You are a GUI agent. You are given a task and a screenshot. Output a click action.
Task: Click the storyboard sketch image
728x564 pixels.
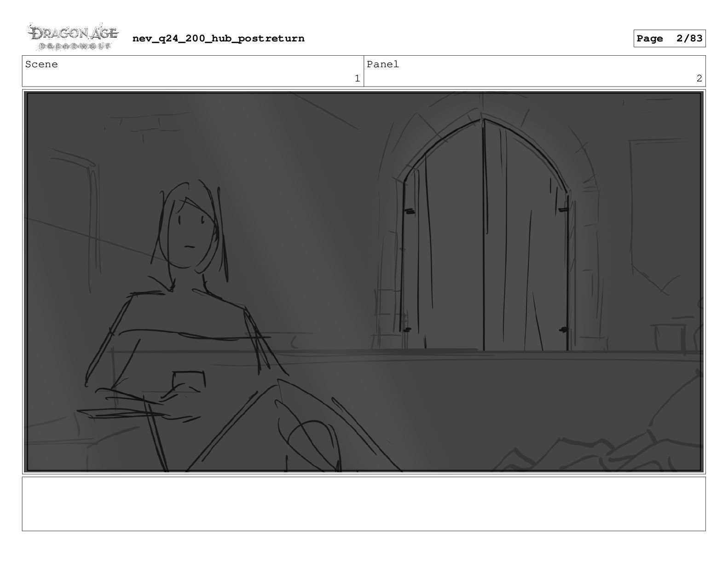(364, 282)
